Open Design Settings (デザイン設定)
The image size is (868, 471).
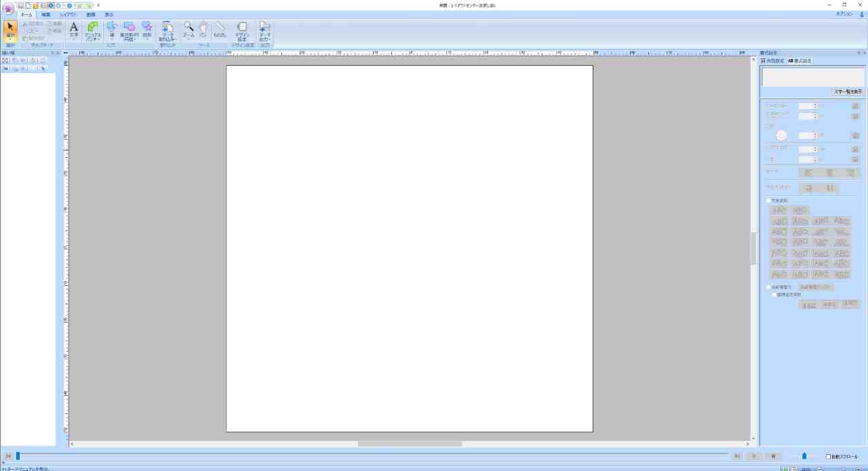pos(241,31)
